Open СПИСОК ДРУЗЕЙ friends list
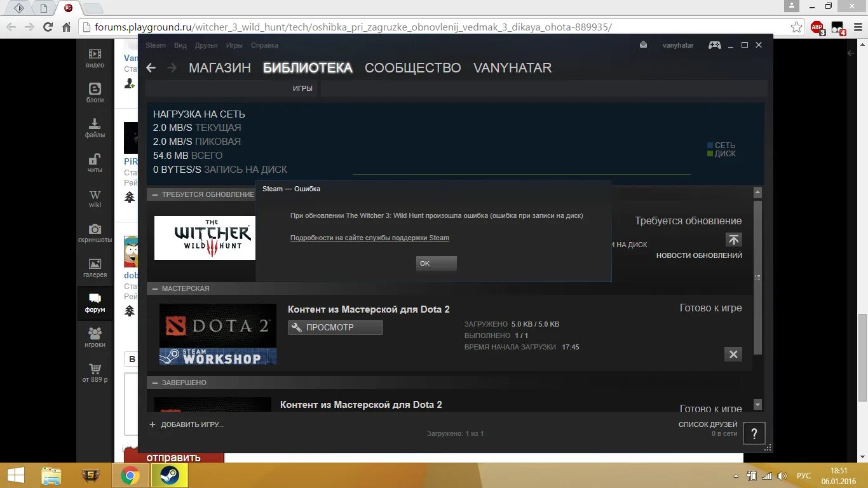This screenshot has height=488, width=868. (x=708, y=424)
